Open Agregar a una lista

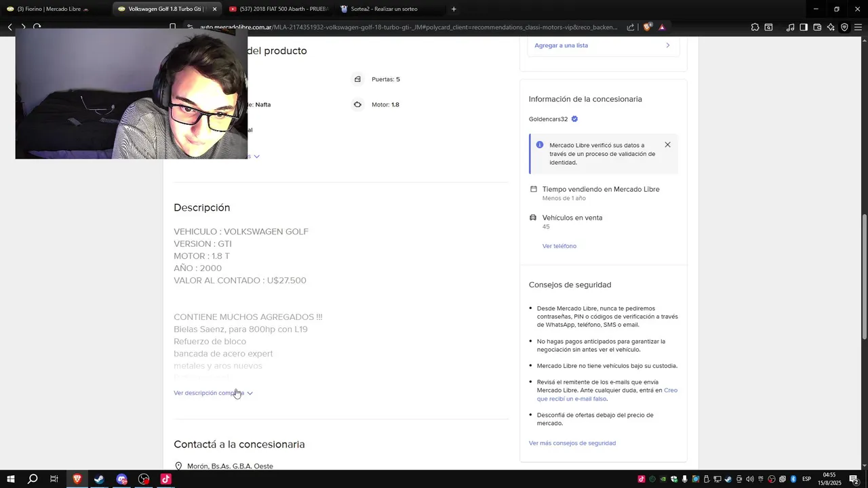(x=561, y=45)
